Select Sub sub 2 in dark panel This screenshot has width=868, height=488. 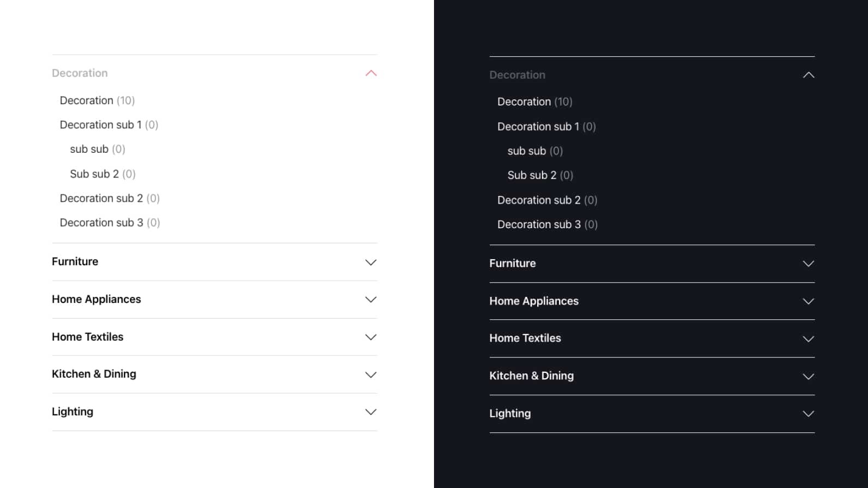pyautogui.click(x=540, y=175)
